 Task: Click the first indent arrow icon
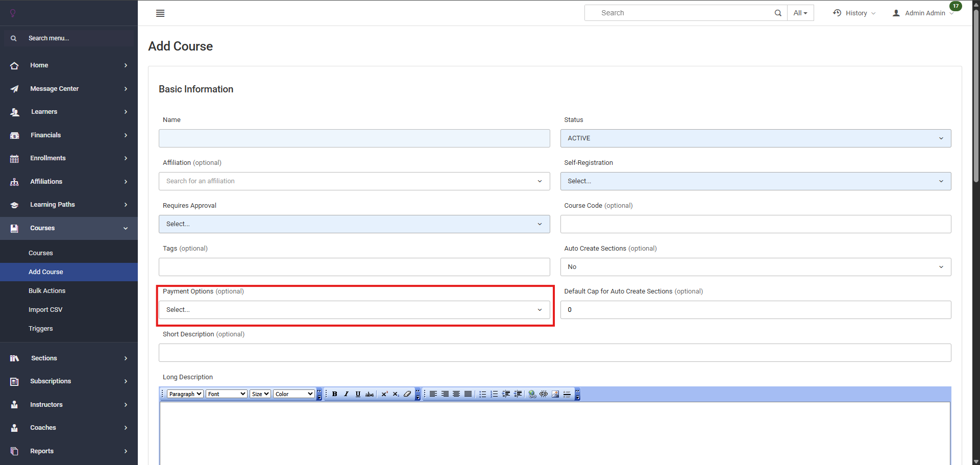pos(506,394)
